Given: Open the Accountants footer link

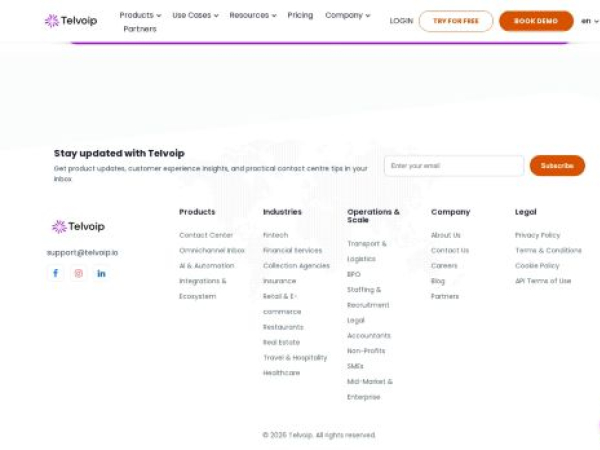Looking at the screenshot, I should (x=368, y=336).
